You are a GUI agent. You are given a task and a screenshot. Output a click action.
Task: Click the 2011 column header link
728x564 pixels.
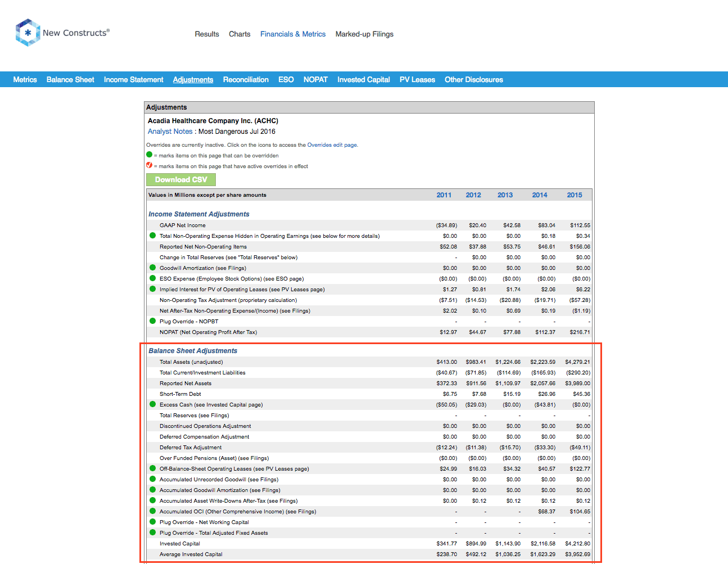coord(444,195)
